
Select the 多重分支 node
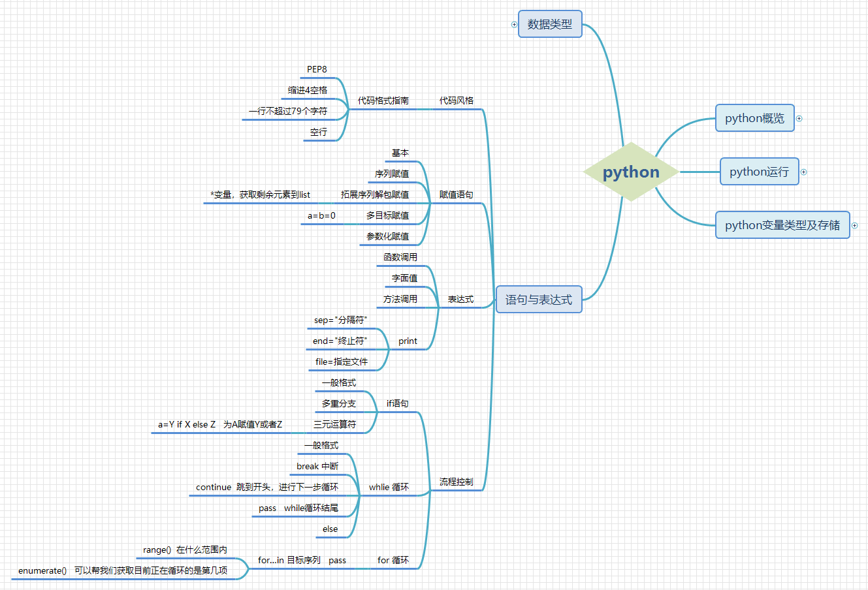point(339,403)
